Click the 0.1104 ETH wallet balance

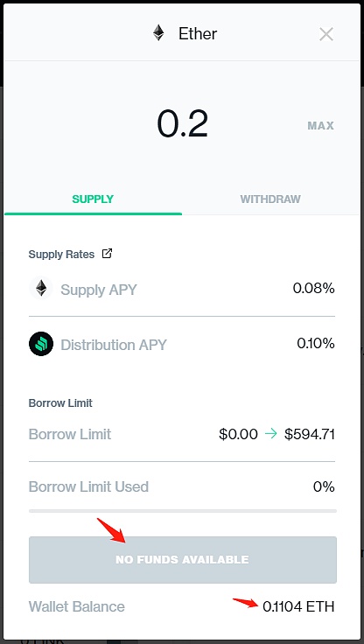(298, 606)
